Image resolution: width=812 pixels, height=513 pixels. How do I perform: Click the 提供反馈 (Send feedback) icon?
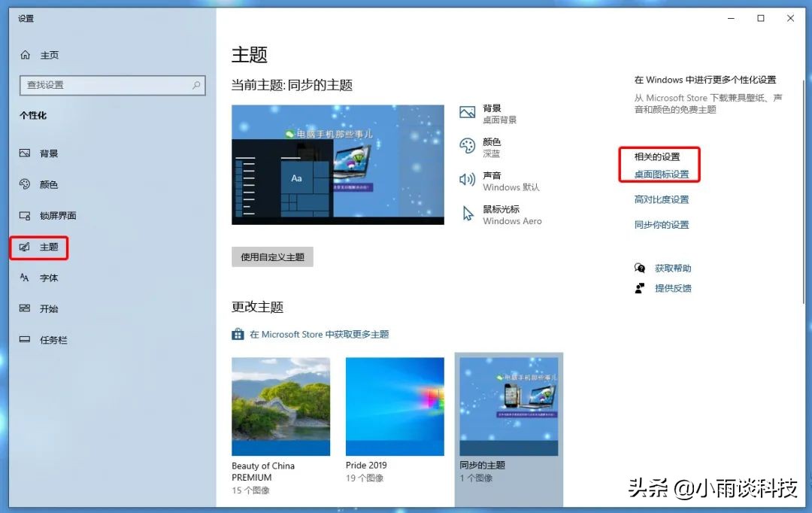(638, 287)
